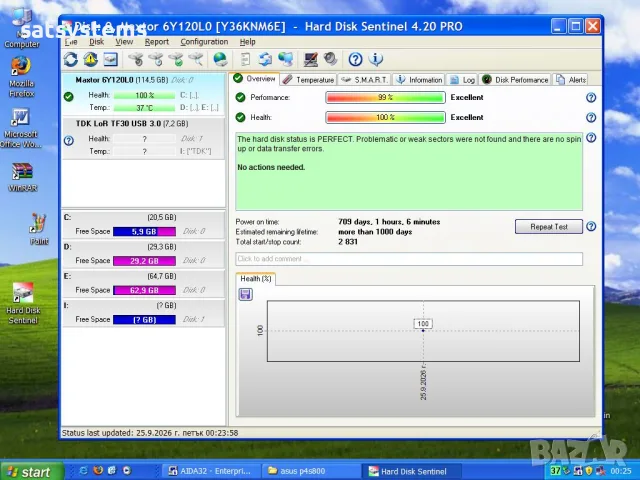Open the Configuration menu
This screenshot has width=640, height=480.
[204, 42]
